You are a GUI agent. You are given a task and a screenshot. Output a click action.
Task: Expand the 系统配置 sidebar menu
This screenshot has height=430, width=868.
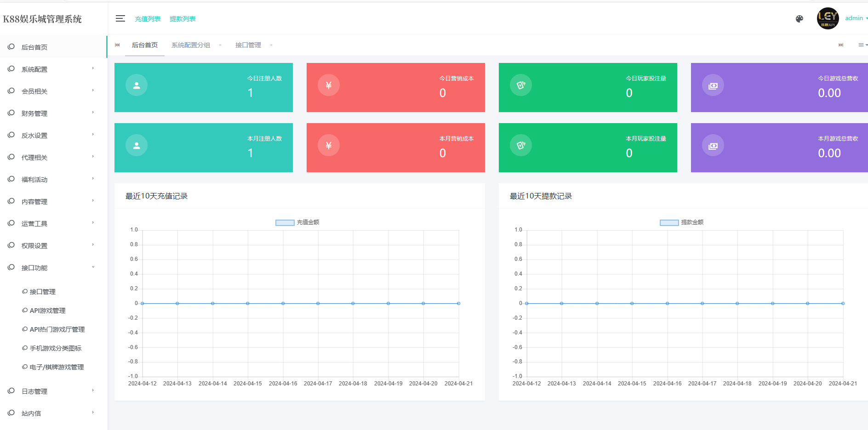point(53,69)
